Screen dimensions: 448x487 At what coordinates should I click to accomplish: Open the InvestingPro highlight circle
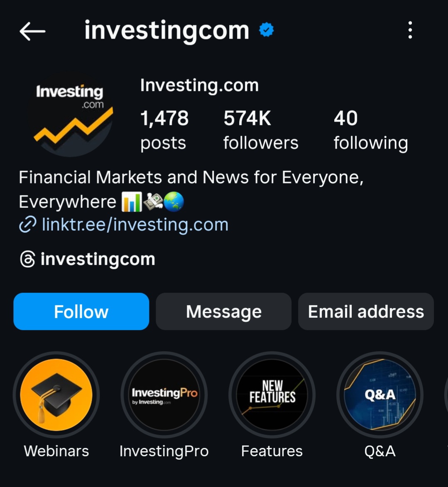tap(164, 395)
